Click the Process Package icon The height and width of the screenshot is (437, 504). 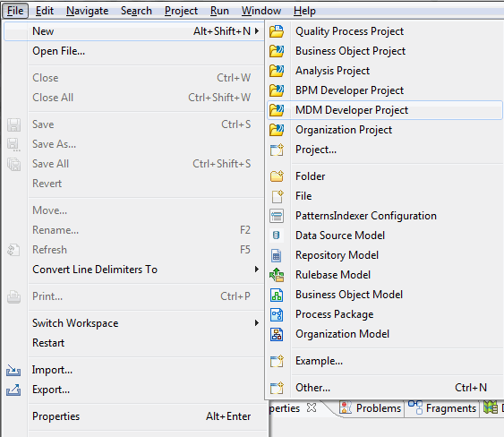pos(277,314)
